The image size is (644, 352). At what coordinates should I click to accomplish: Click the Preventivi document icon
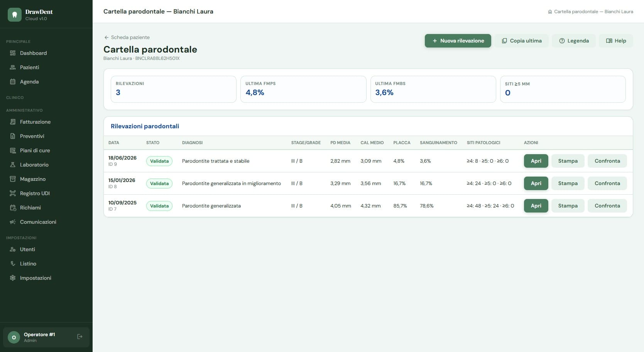coord(13,136)
